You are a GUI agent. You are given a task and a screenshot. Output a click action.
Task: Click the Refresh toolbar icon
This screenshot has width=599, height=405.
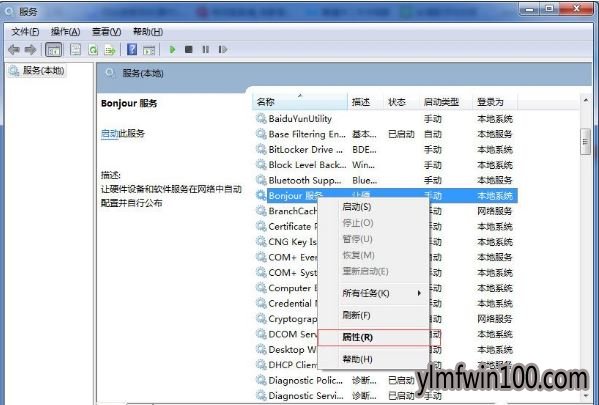point(93,50)
